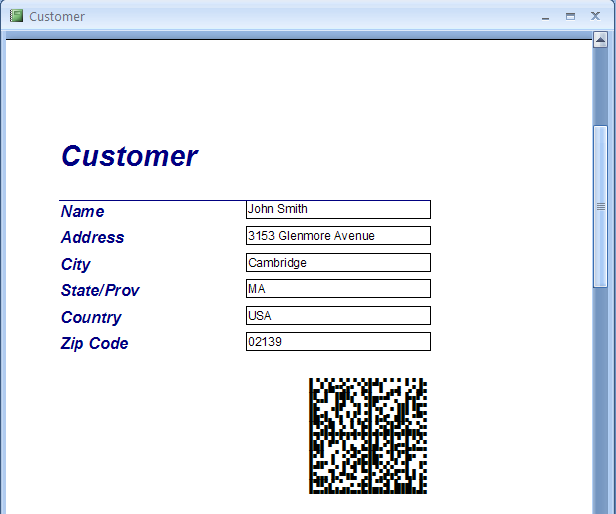Click the green Customer window icon
The height and width of the screenshot is (514, 616).
click(16, 16)
